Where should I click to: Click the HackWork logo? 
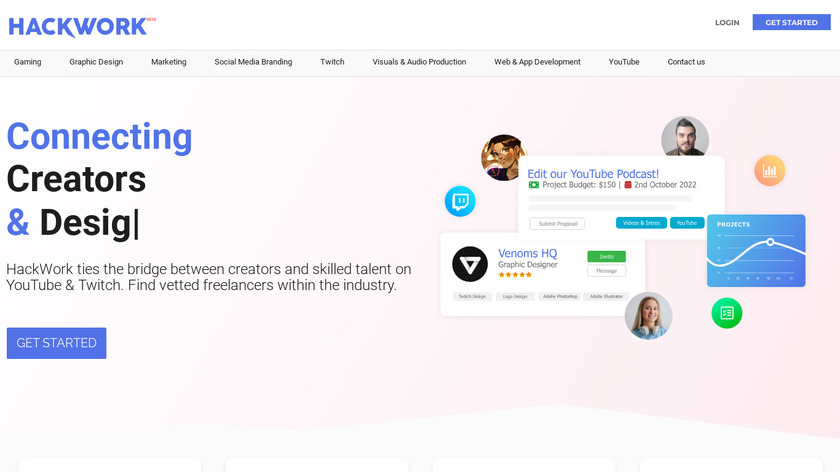coord(82,27)
